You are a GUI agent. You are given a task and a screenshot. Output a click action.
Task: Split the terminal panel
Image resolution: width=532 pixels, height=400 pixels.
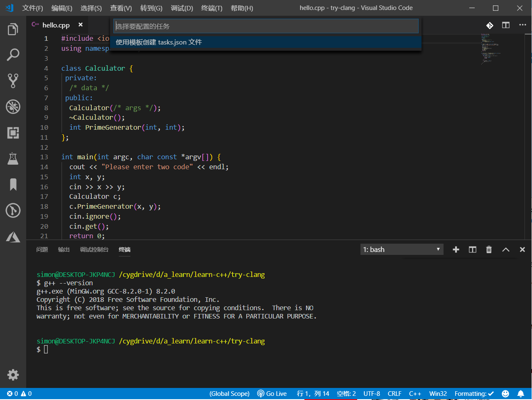pyautogui.click(x=473, y=249)
